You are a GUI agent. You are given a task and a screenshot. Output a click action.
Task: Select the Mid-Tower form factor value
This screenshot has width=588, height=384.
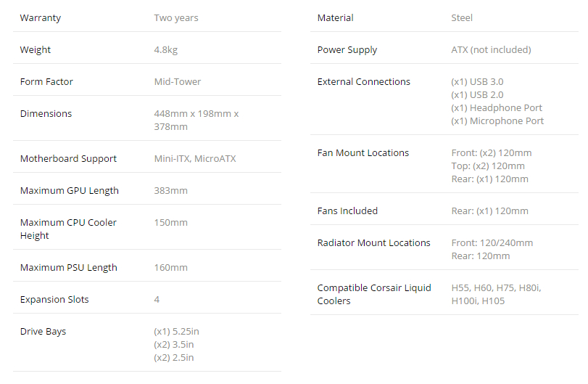click(x=178, y=82)
